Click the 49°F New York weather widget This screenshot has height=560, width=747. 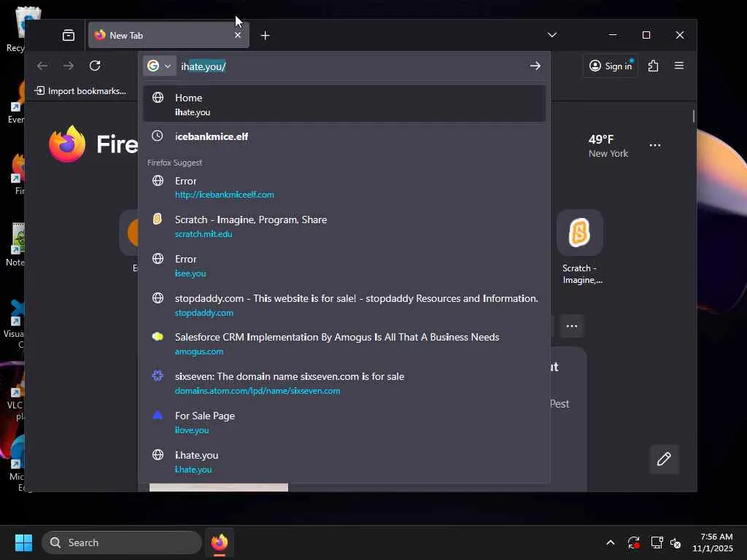coord(608,146)
